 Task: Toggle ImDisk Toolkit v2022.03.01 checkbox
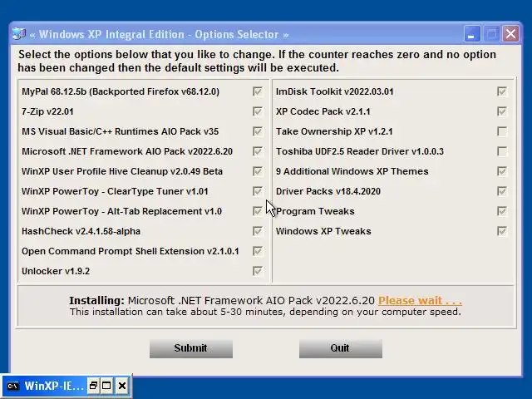click(502, 91)
